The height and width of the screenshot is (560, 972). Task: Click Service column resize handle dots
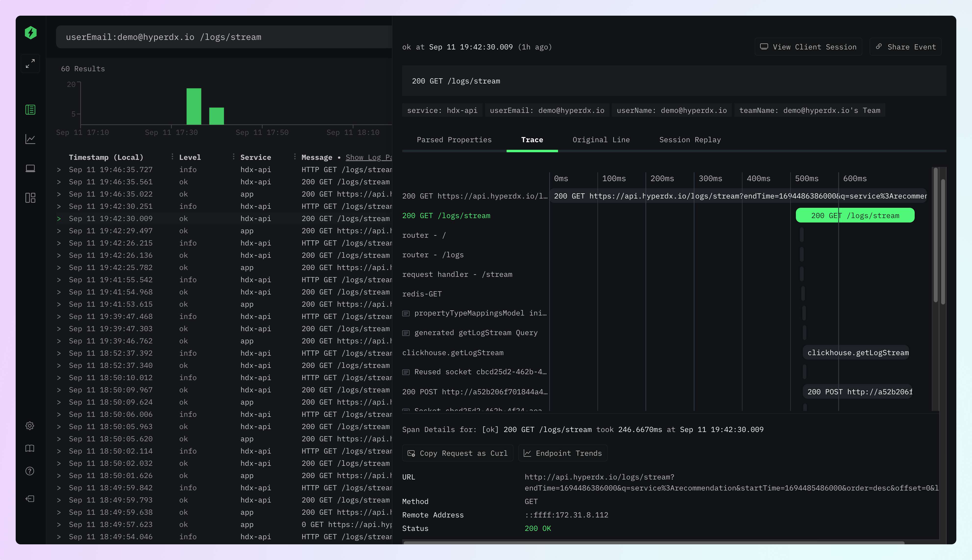[x=294, y=157]
